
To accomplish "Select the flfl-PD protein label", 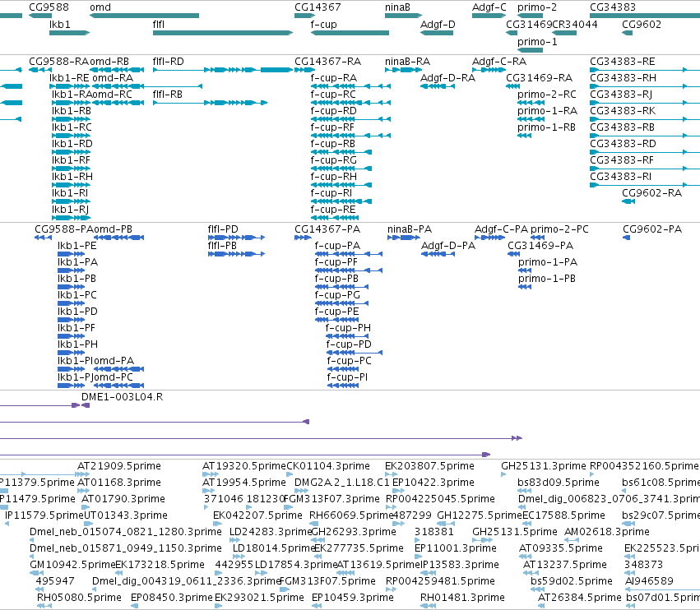I will pyautogui.click(x=223, y=229).
